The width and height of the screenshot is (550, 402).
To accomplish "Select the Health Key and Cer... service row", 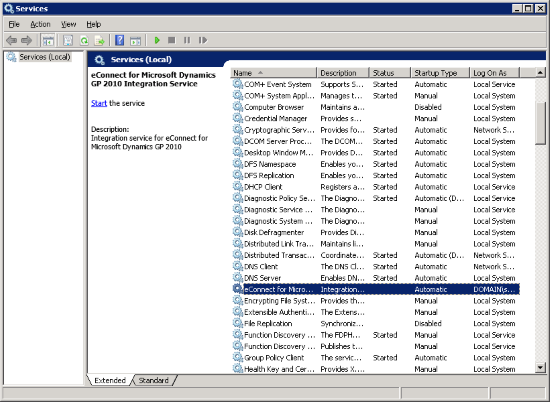I will 376,369.
